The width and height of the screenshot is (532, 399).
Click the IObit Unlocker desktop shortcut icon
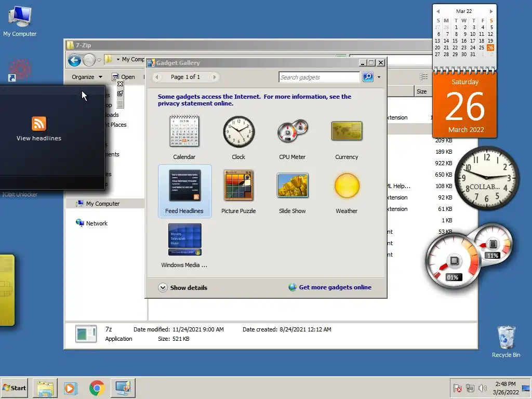click(x=20, y=71)
